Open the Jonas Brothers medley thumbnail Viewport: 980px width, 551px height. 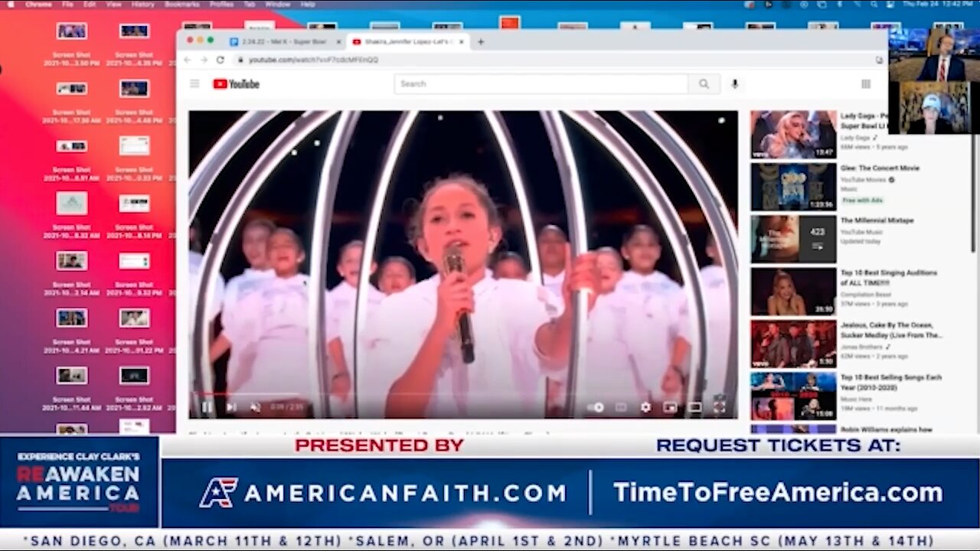point(793,344)
